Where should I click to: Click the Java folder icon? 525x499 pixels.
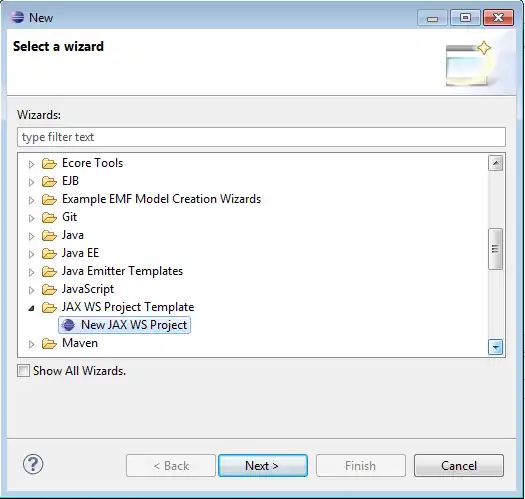[49, 236]
